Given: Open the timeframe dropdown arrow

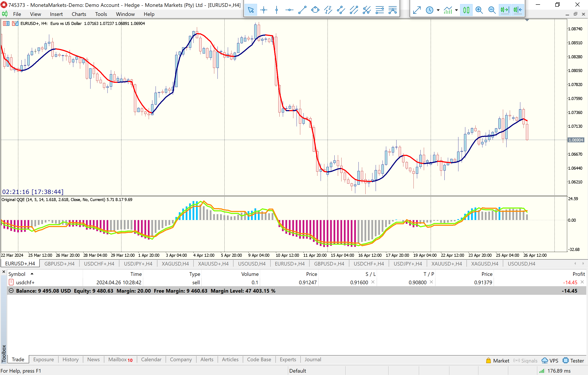Looking at the screenshot, I should pyautogui.click(x=438, y=10).
